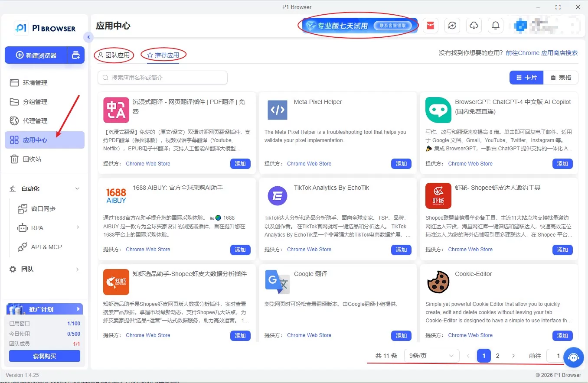Expand the RPA submenu arrow

pyautogui.click(x=78, y=227)
